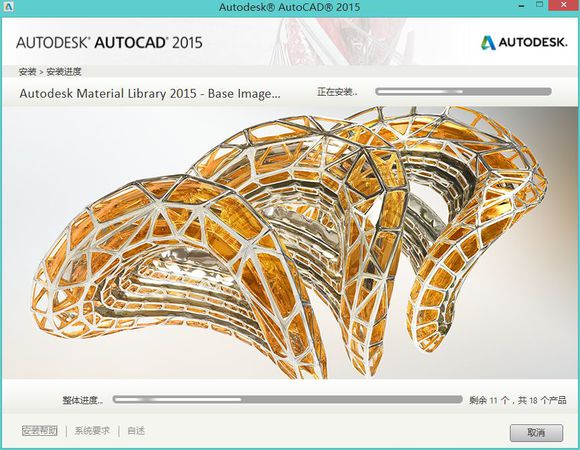Click the current component install progress bar
Screen dimensions: 580x450
tap(463, 91)
